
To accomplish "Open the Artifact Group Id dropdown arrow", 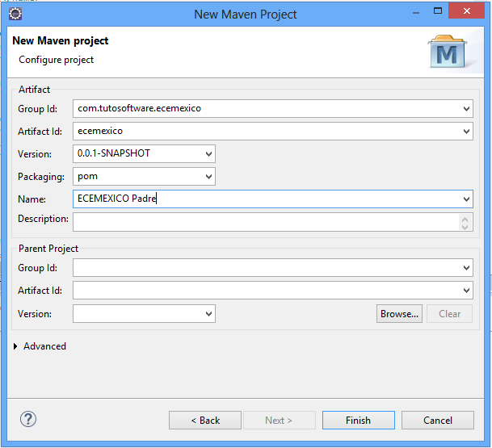I will coord(466,109).
